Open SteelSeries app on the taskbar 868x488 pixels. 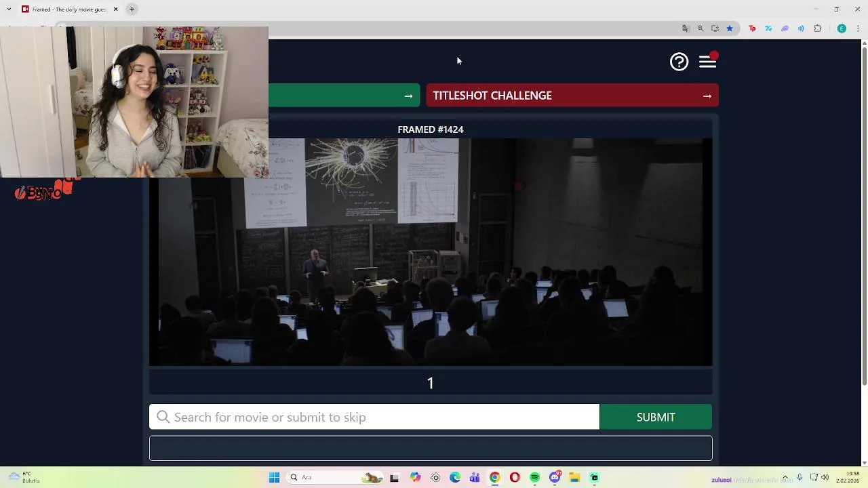[435, 478]
